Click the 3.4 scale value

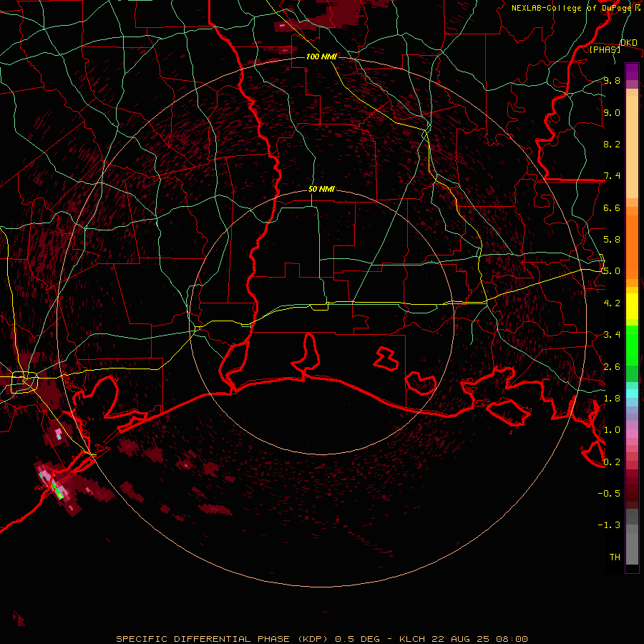click(612, 335)
